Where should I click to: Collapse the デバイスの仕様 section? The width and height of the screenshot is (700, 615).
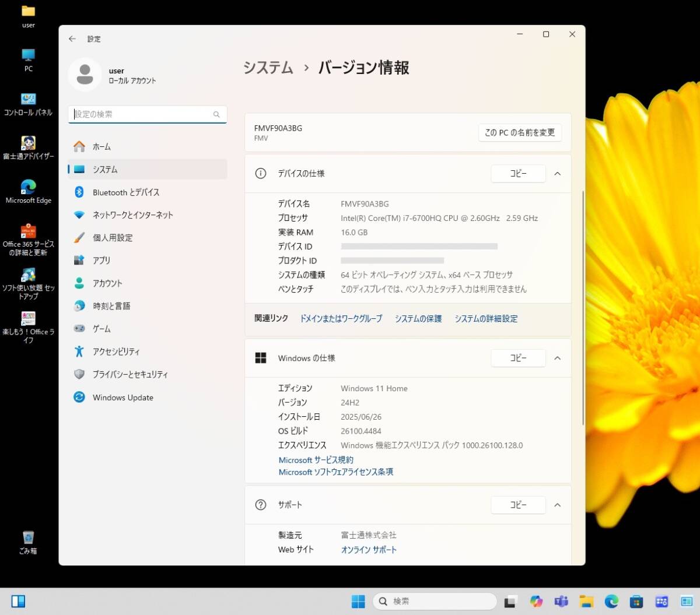coord(558,174)
